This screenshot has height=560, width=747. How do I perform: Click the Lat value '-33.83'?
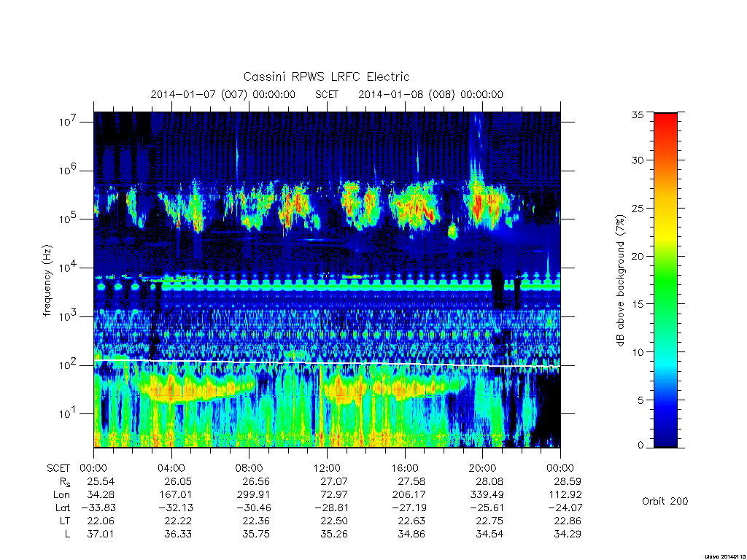[x=98, y=507]
